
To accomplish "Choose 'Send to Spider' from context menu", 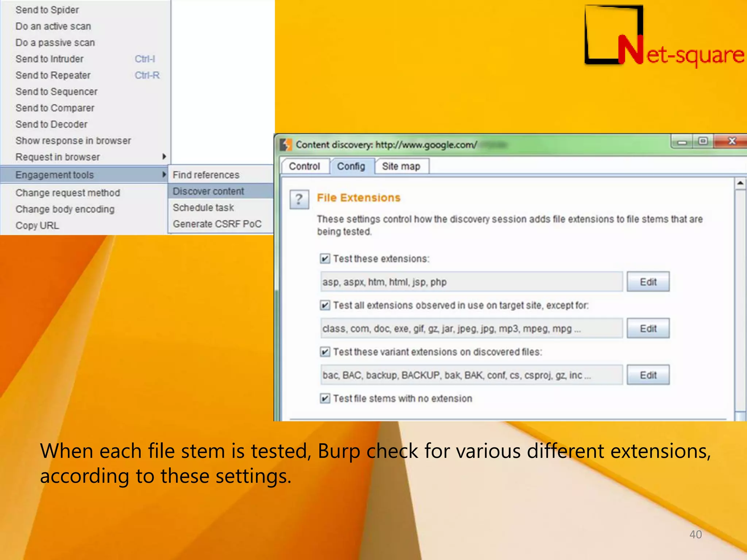I will (x=85, y=10).
